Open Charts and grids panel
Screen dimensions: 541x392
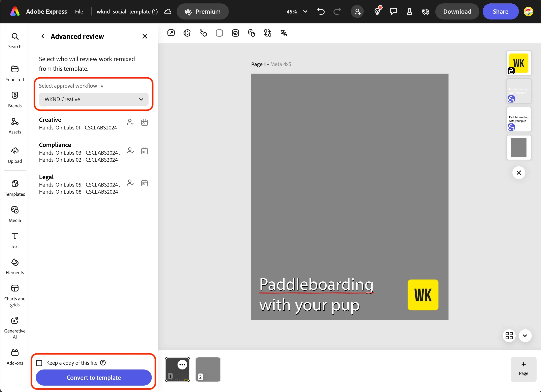[x=15, y=296]
